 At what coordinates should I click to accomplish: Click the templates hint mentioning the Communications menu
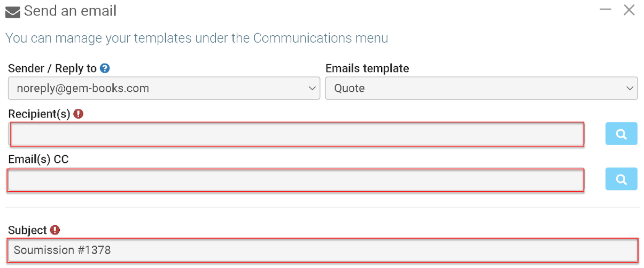point(196,38)
